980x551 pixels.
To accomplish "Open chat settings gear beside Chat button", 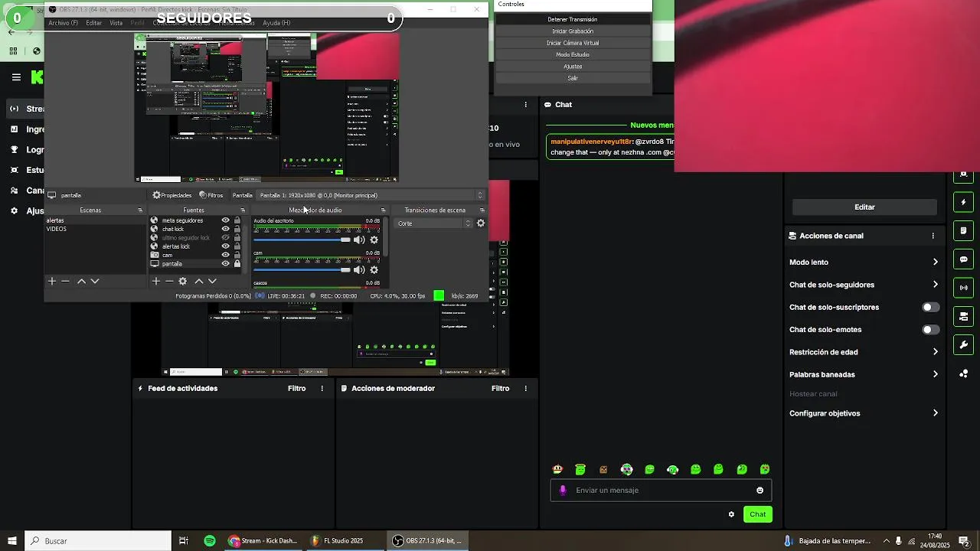I will coord(731,514).
